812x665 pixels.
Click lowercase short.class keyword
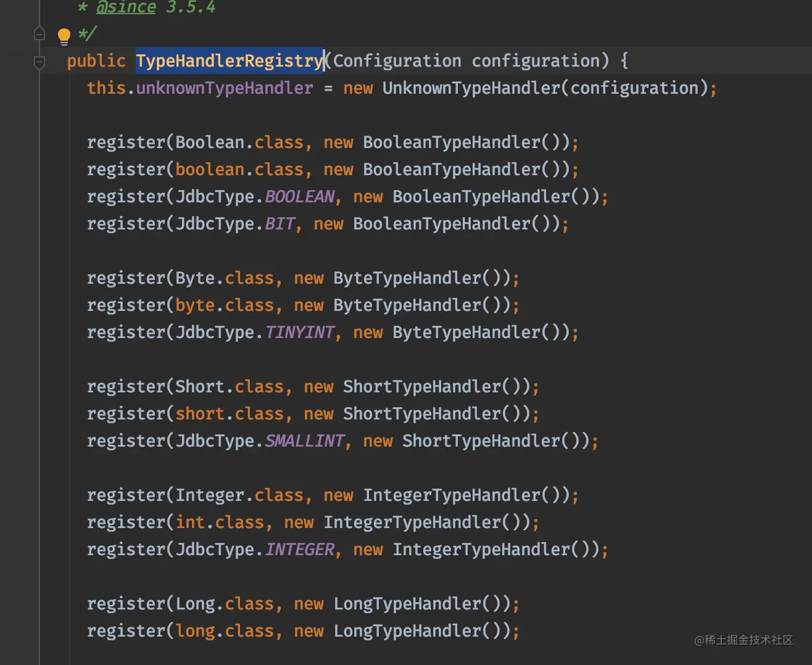[x=230, y=414]
